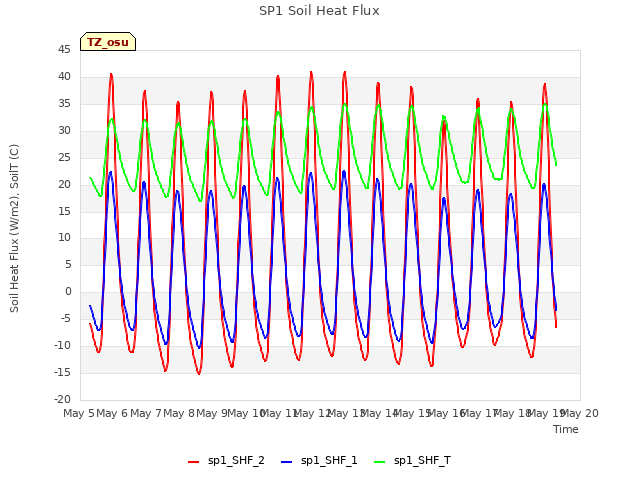
Task: Click the TZ_osu annotation tag
Action: (x=108, y=42)
